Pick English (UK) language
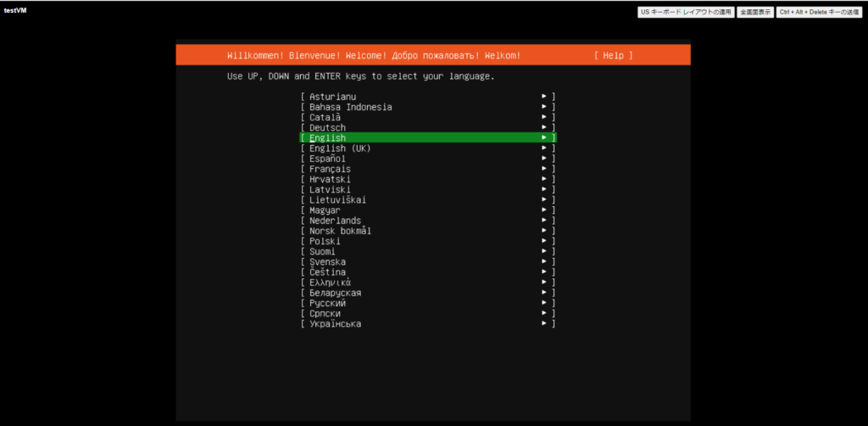The width and height of the screenshot is (868, 426). (x=428, y=149)
